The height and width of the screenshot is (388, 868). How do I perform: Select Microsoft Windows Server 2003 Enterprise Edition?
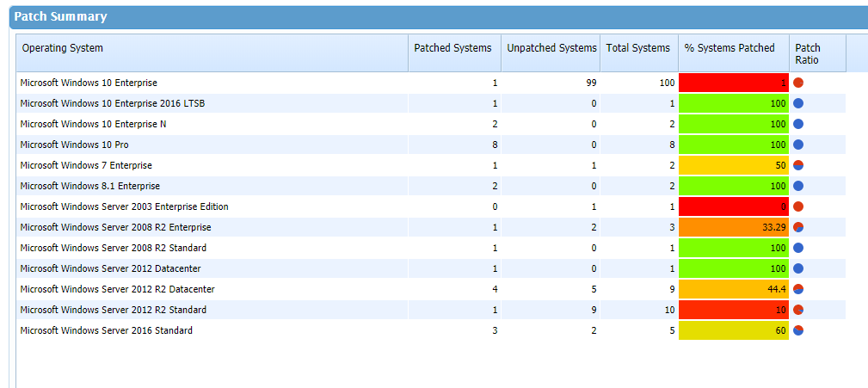(124, 207)
